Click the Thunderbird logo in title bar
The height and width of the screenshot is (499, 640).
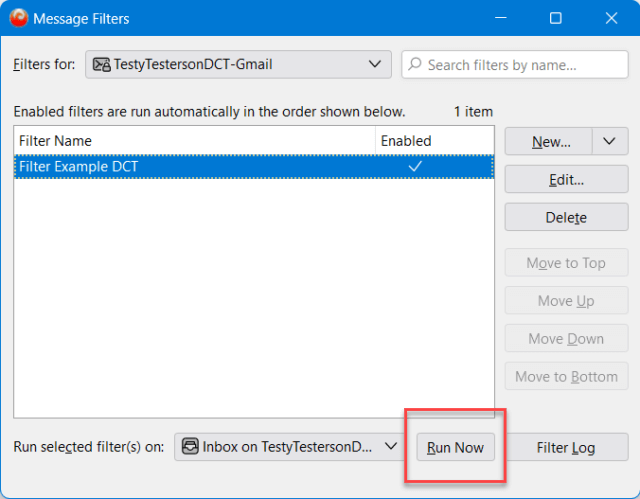coord(18,18)
